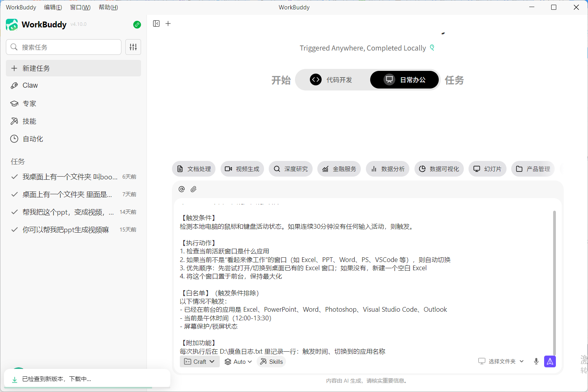588x392 pixels.
Task: Click the WorkBuddy logo icon
Action: pos(12,25)
